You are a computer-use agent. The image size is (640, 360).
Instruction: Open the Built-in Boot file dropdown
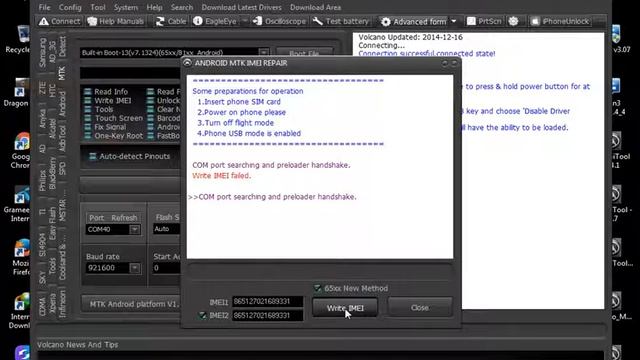coord(264,53)
